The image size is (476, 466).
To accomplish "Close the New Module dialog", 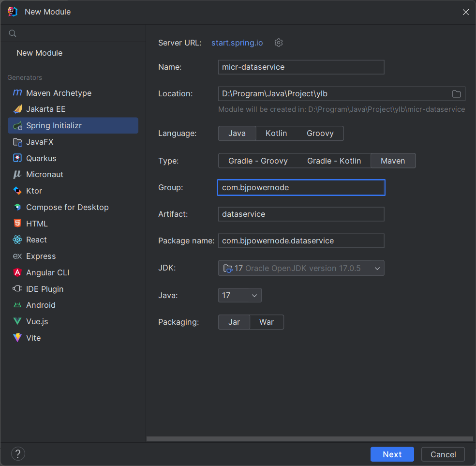I will [x=466, y=12].
